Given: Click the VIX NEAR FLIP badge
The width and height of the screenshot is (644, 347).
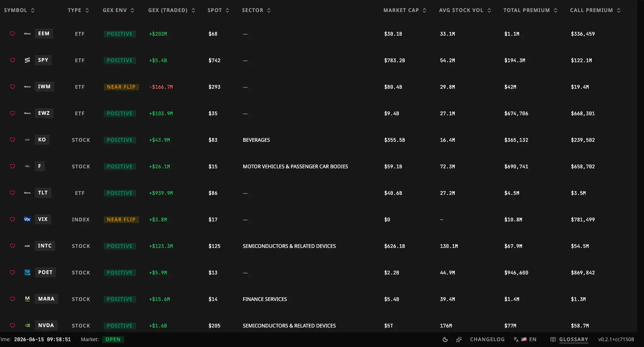Looking at the screenshot, I should (121, 220).
